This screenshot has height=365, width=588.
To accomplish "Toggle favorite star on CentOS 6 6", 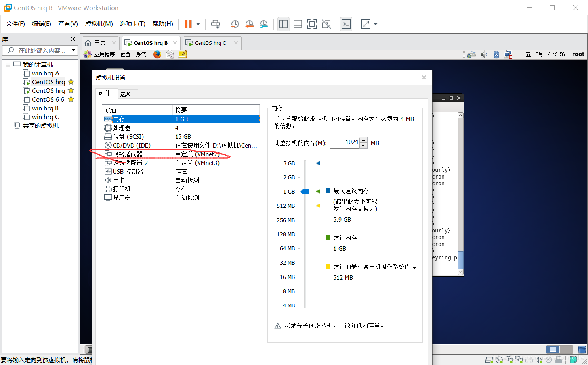I will pos(71,99).
